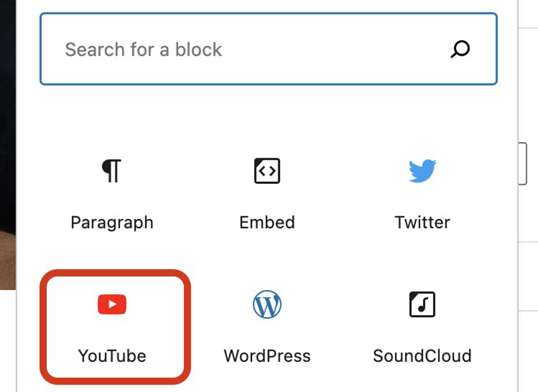Choose the Embed code-brackets icon
The width and height of the screenshot is (538, 392).
click(267, 171)
